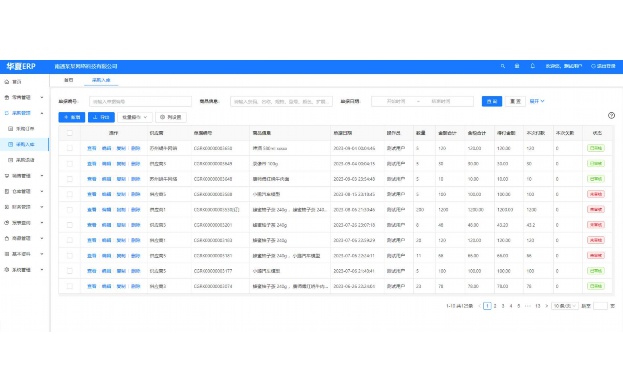This screenshot has width=623, height=392.
Task: Open the notification bell in the header
Action: click(x=532, y=66)
